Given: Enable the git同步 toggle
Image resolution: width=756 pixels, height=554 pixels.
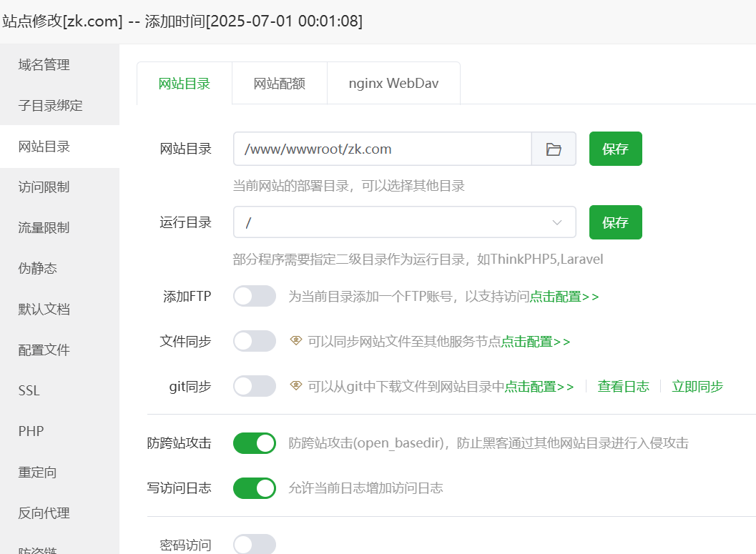Looking at the screenshot, I should [254, 386].
